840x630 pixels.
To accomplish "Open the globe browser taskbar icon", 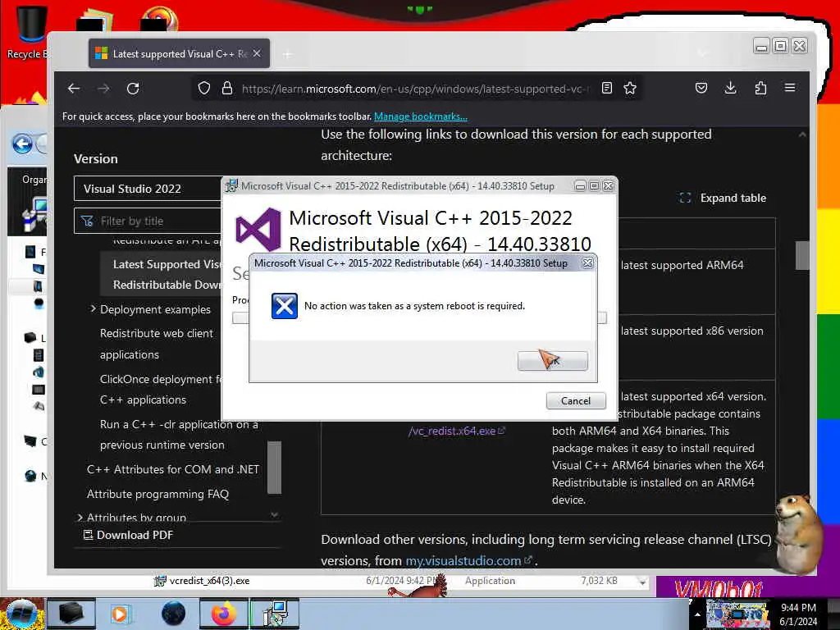I will pyautogui.click(x=173, y=614).
